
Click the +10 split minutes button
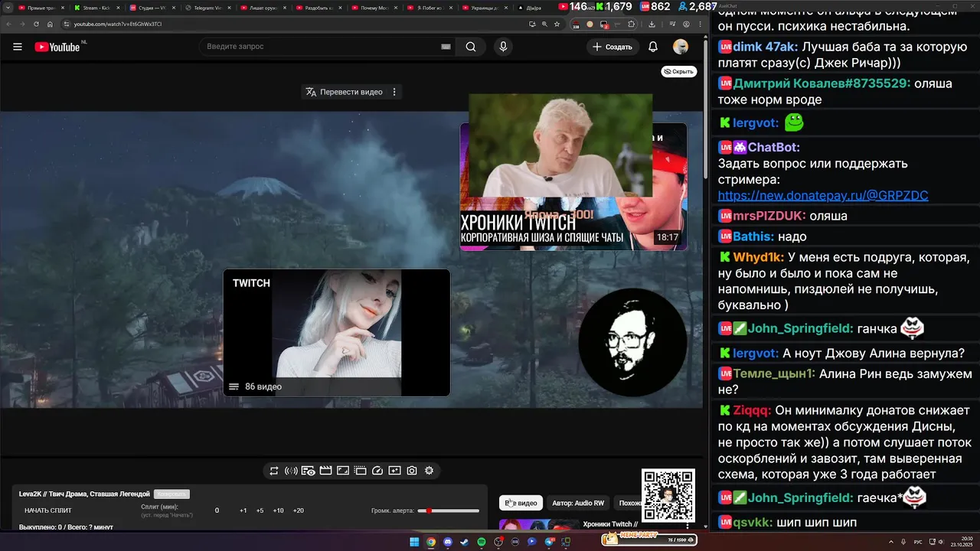[x=278, y=510]
